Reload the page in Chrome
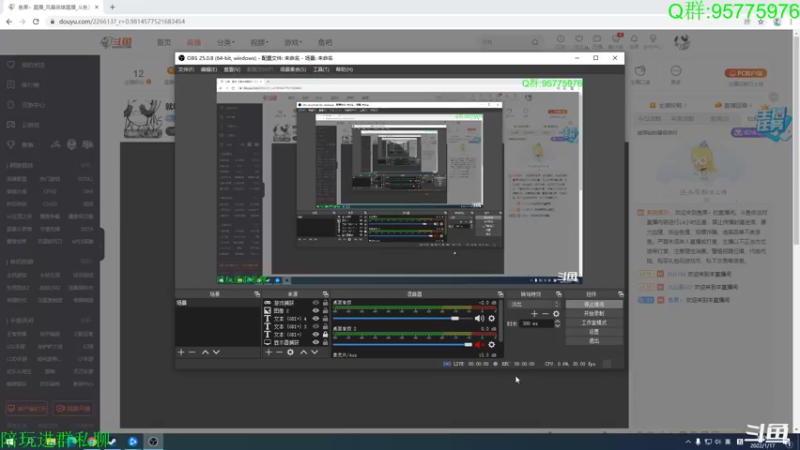This screenshot has height=450, width=800. [36, 21]
